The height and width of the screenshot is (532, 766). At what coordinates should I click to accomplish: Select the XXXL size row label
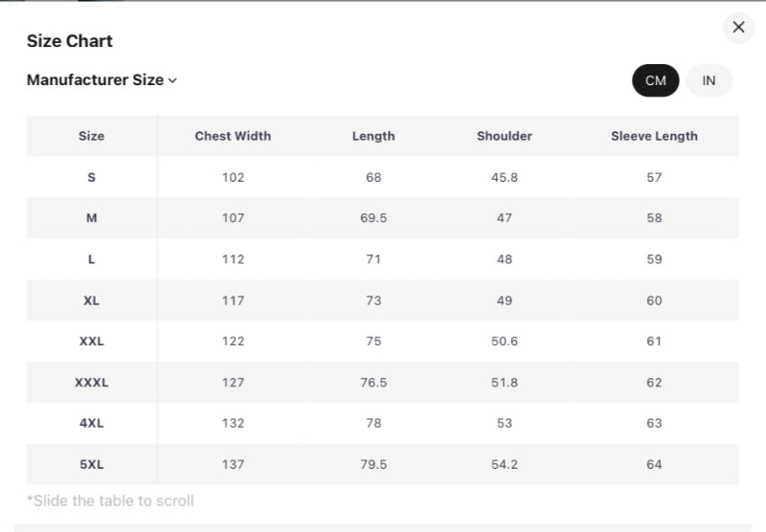point(92,383)
